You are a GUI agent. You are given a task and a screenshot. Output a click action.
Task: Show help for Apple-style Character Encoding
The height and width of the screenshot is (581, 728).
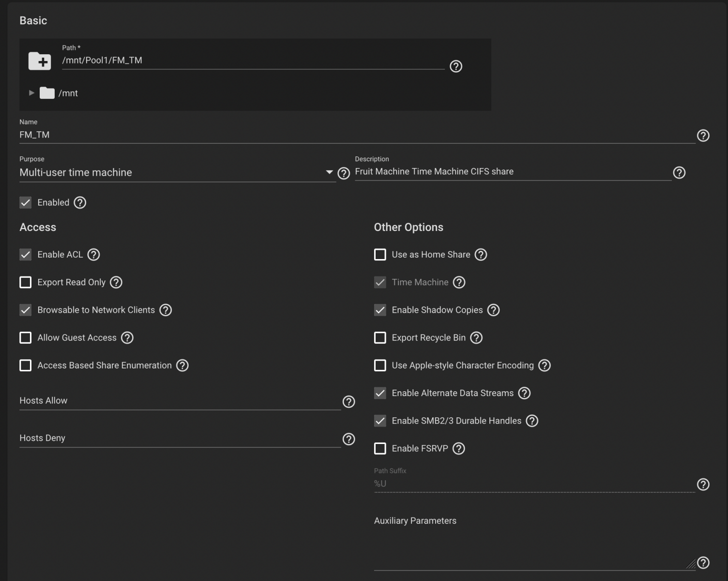[545, 366]
